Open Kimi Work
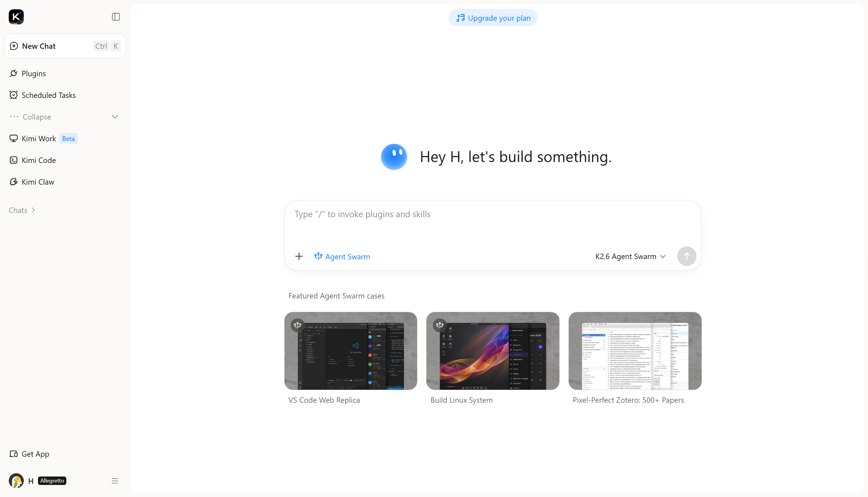 (65, 139)
